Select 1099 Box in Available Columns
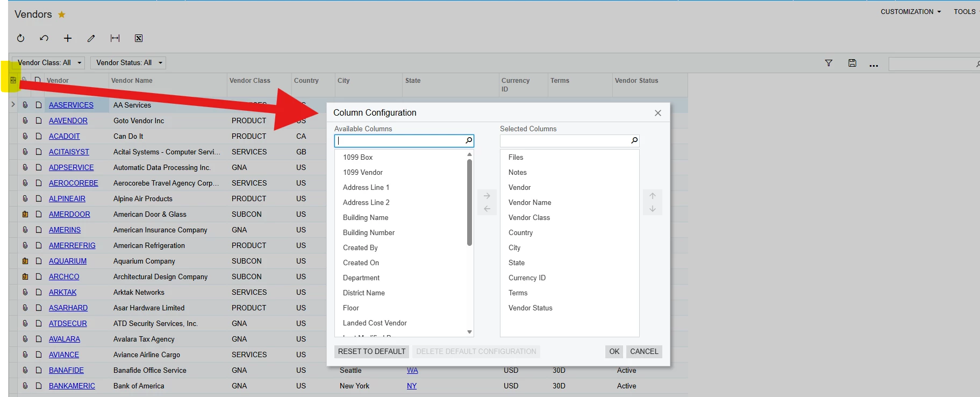 pos(358,157)
